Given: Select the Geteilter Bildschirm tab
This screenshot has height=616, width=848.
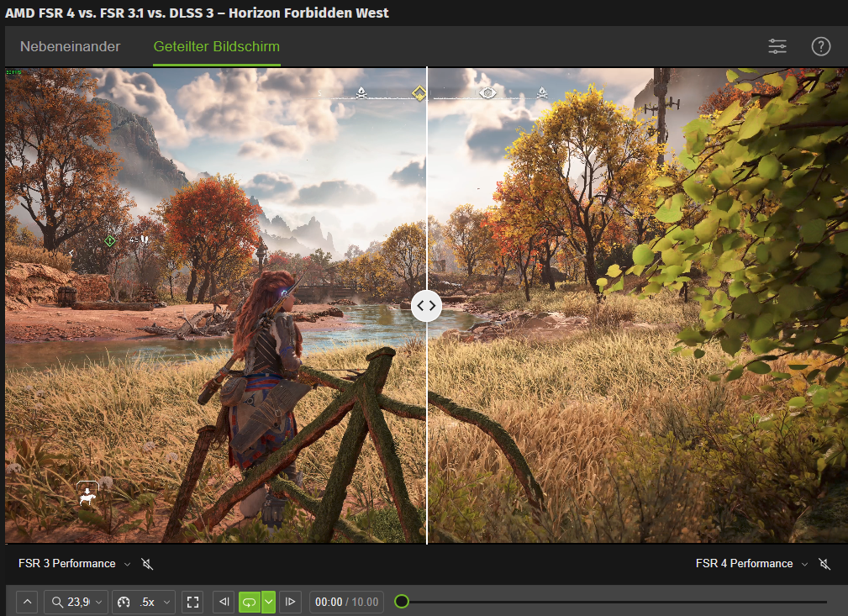Looking at the screenshot, I should coord(216,46).
